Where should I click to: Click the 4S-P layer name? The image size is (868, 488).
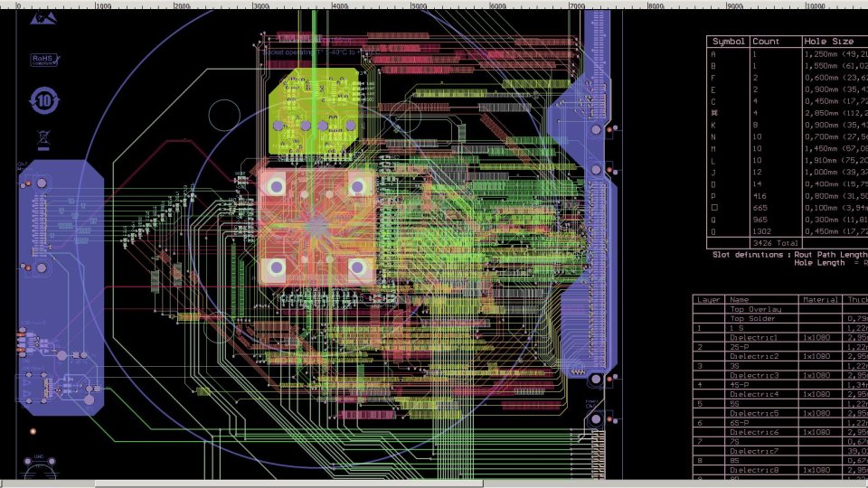[740, 385]
